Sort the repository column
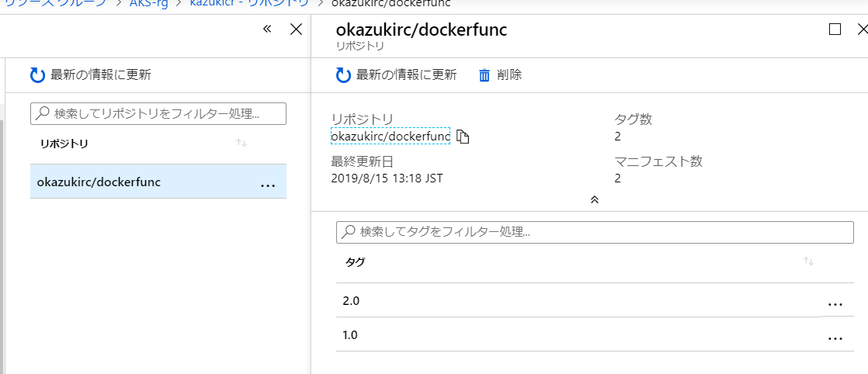Viewport: 868px width, 374px height. pyautogui.click(x=241, y=144)
